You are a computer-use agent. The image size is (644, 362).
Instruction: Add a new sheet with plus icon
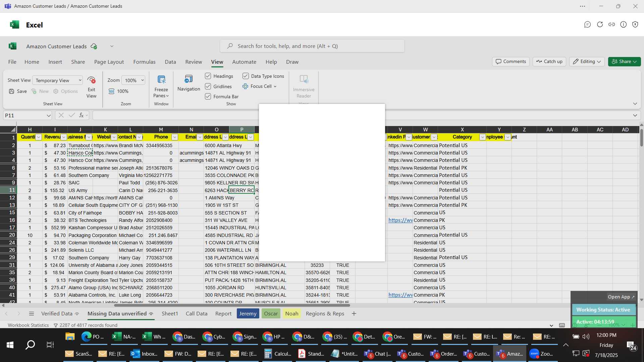click(x=354, y=314)
